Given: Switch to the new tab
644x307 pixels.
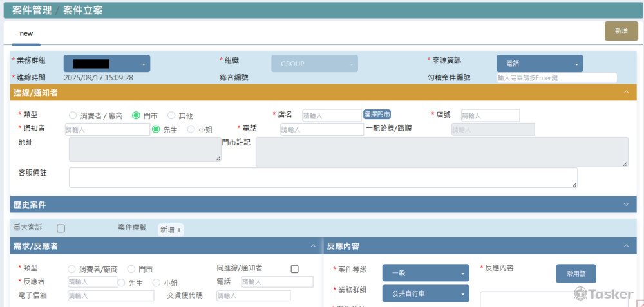Looking at the screenshot, I should 26,33.
